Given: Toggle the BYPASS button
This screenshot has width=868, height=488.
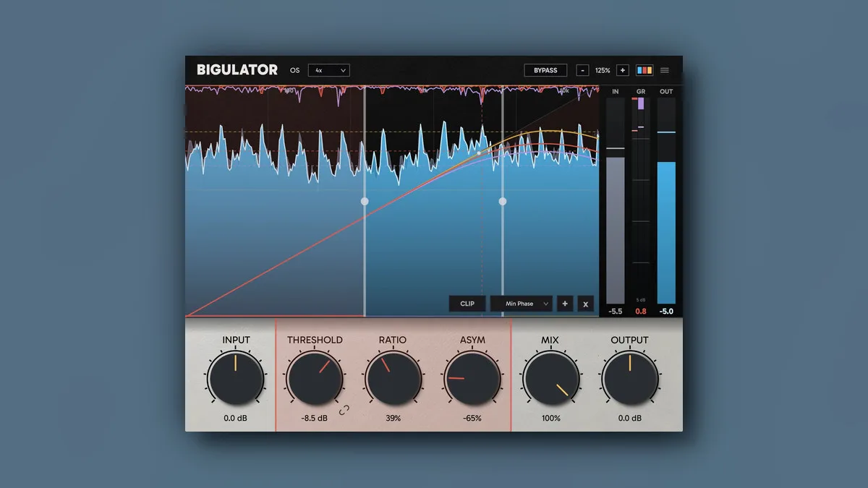Looking at the screenshot, I should coord(545,70).
